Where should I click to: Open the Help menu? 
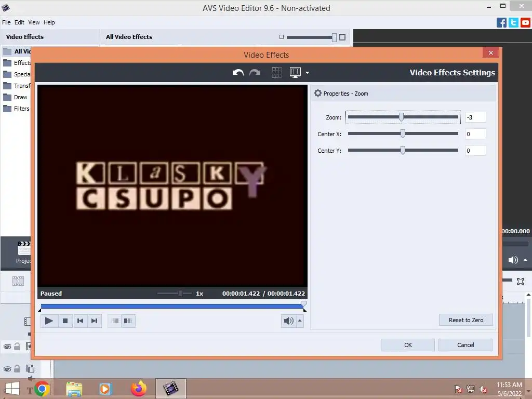(49, 22)
